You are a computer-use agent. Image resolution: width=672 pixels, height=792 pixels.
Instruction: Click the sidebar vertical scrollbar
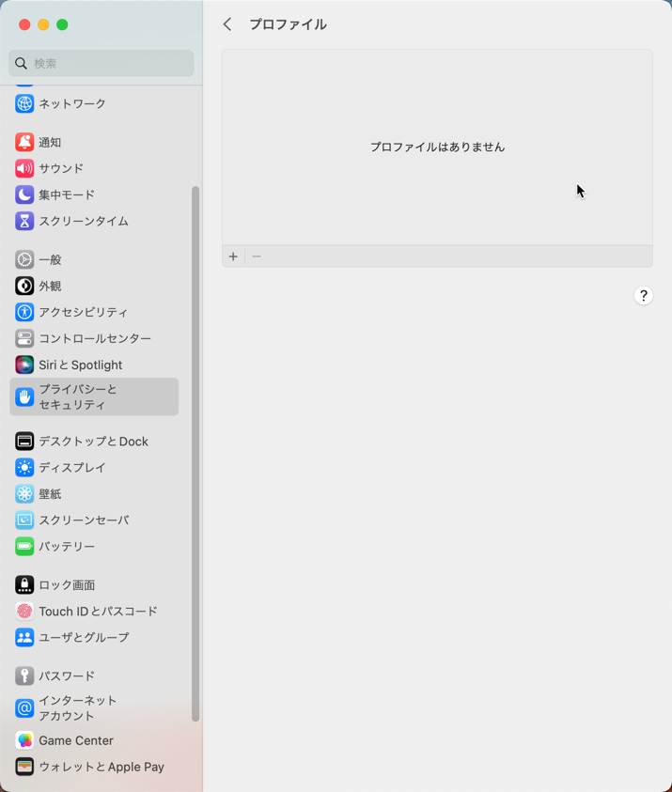tap(195, 454)
